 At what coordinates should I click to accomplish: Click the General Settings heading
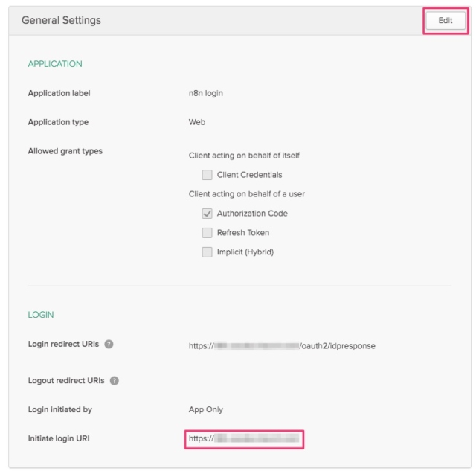tap(61, 20)
